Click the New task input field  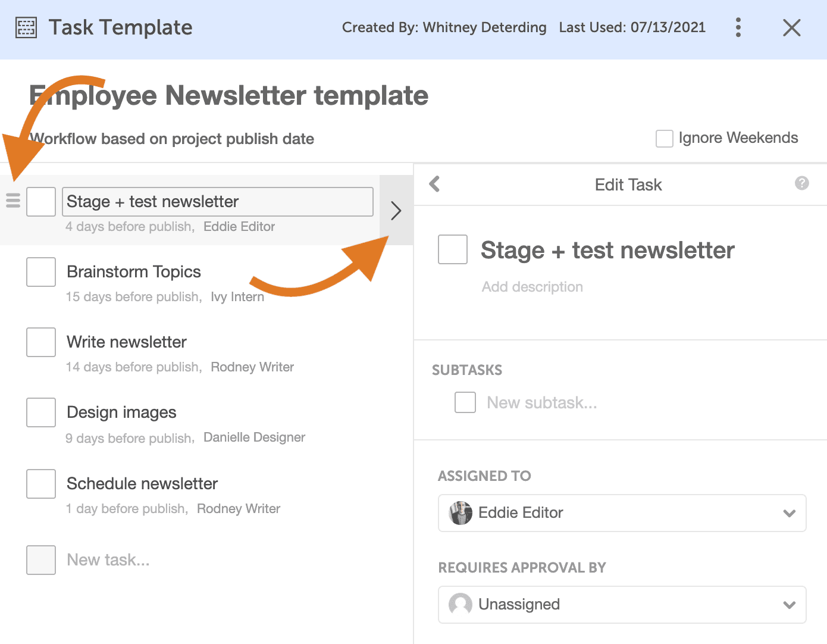click(x=108, y=559)
